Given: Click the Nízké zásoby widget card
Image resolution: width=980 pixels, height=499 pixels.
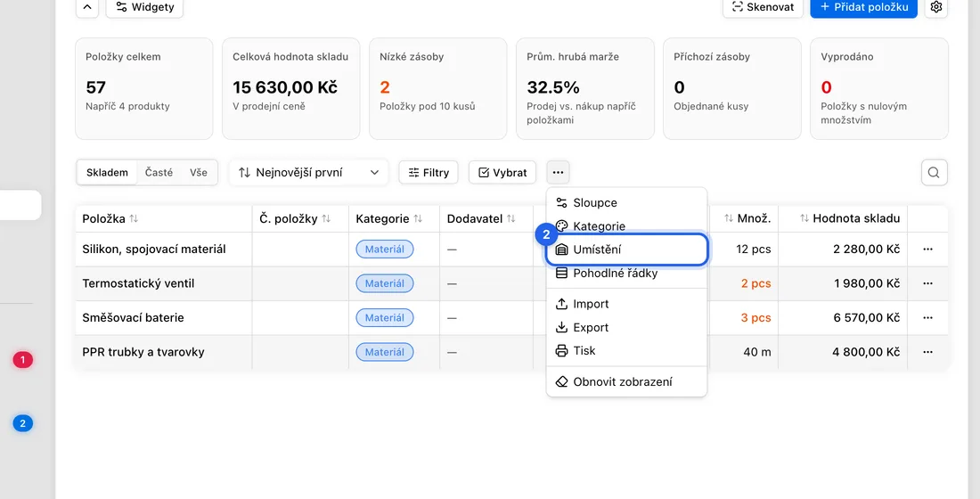Looking at the screenshot, I should click(x=437, y=88).
